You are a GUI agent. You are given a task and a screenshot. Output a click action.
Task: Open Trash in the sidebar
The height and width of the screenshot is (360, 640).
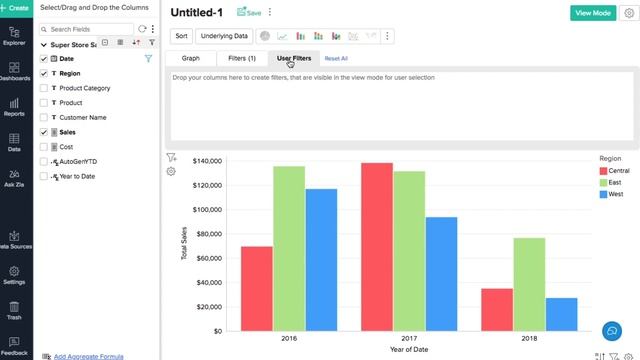pos(14,311)
